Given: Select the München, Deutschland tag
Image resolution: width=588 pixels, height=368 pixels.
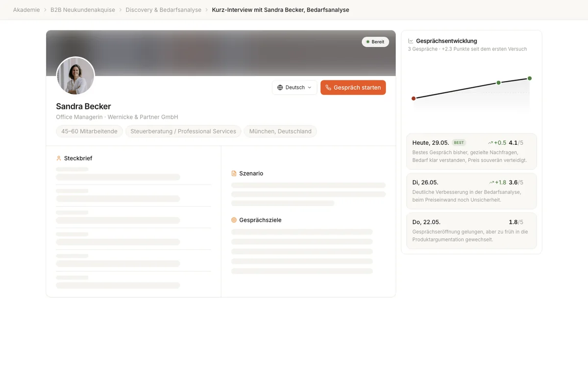Looking at the screenshot, I should pos(280,131).
